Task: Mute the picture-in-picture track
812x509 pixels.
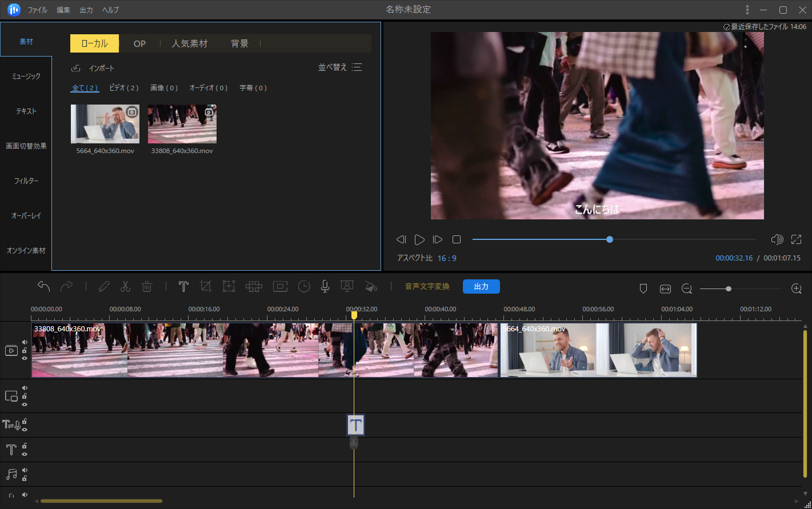Action: click(x=25, y=388)
